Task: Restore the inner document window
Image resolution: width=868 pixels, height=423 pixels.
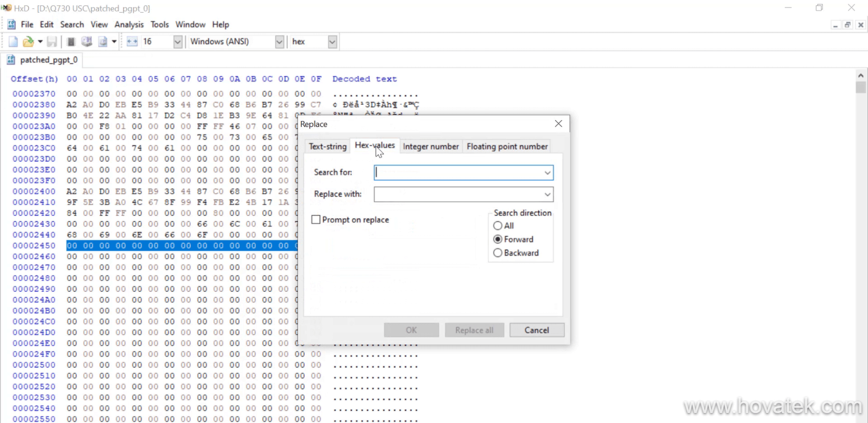Action: point(848,25)
